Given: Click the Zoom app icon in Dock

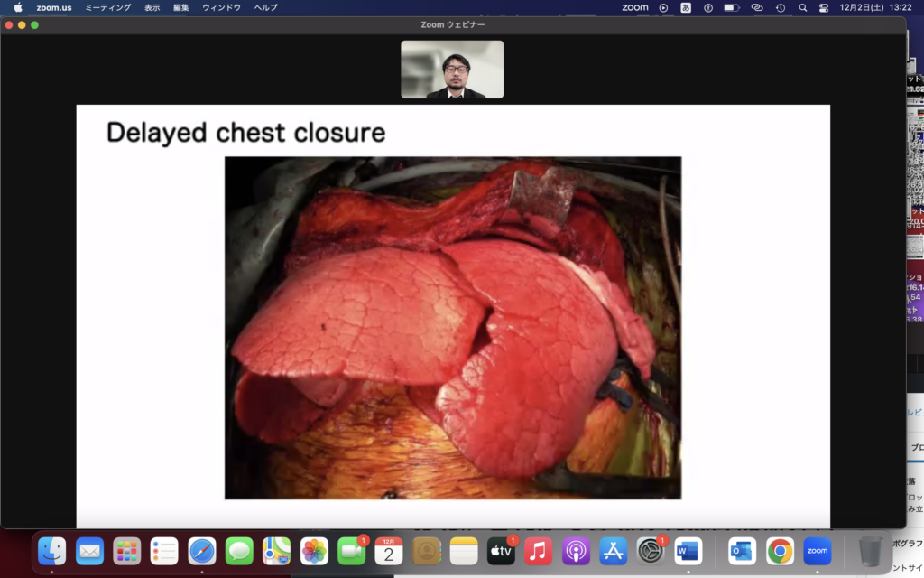Looking at the screenshot, I should 817,550.
